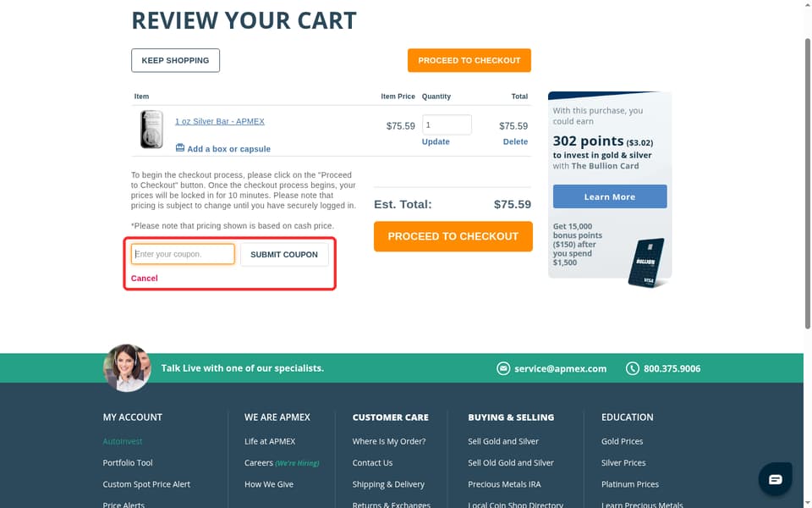Click the page vertical scrollbar

tap(807, 184)
